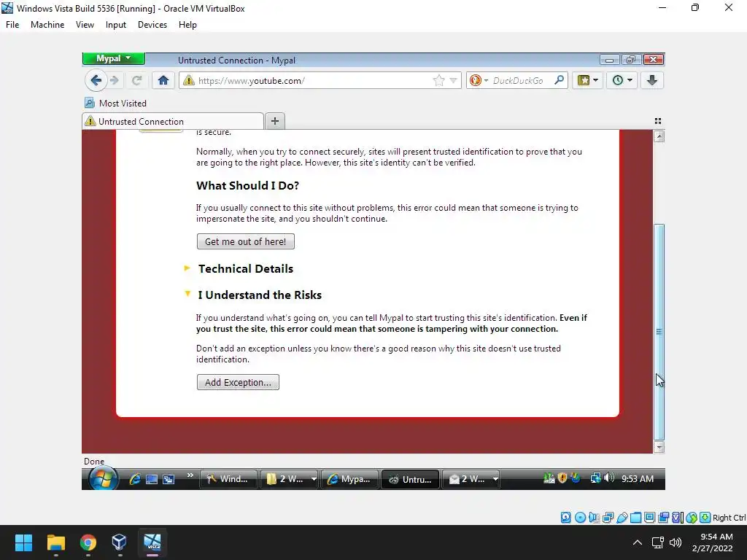Click the warning triangle in the address bar
Screen dimensions: 747x560
pos(189,80)
